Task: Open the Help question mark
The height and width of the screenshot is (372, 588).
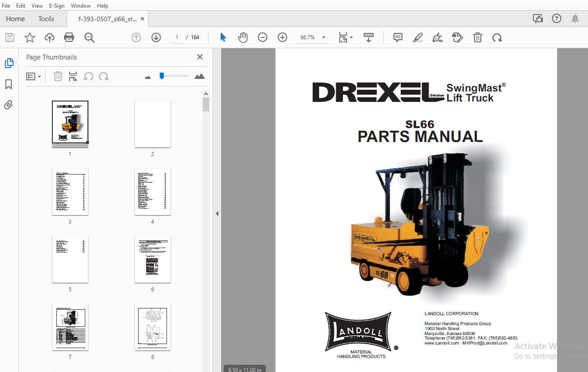Action: pyautogui.click(x=556, y=18)
